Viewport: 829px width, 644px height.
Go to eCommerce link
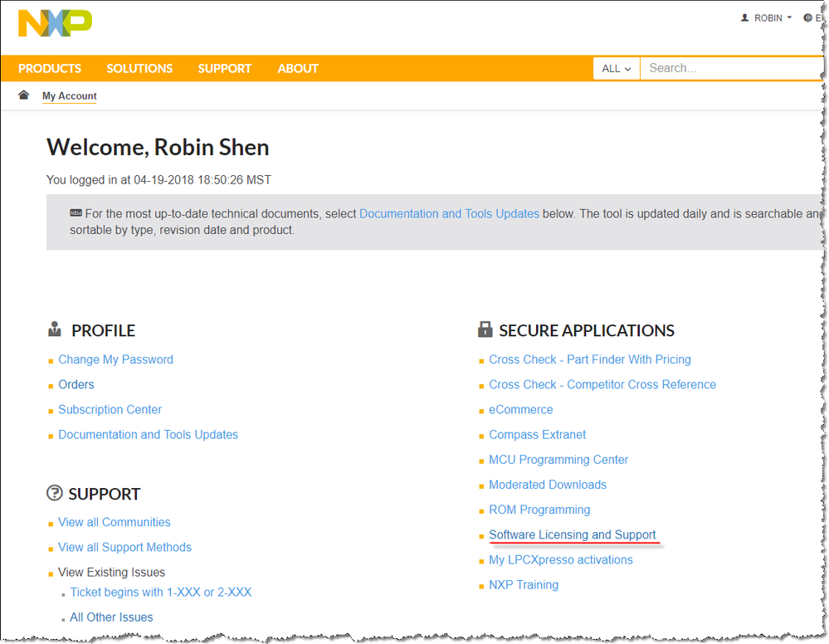[x=521, y=410]
